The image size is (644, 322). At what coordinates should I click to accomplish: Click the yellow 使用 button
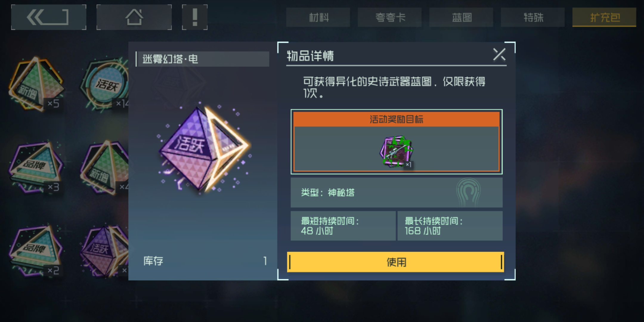point(396,262)
